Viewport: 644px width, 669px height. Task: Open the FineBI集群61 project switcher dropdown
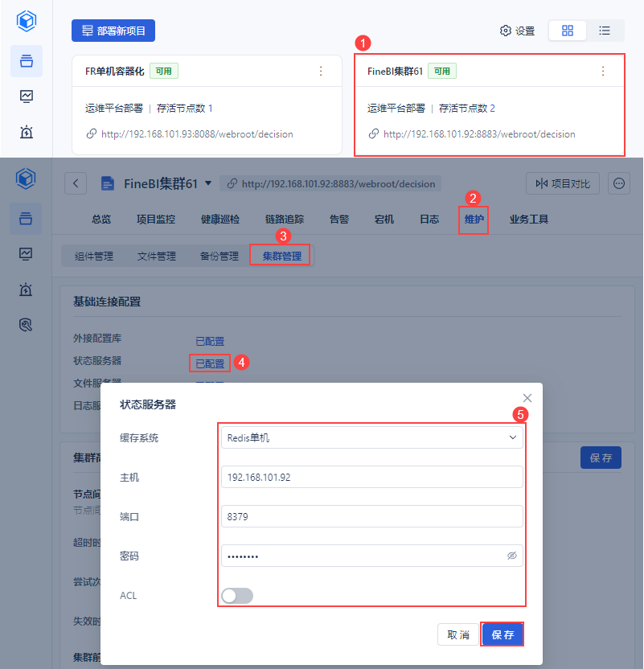[208, 183]
